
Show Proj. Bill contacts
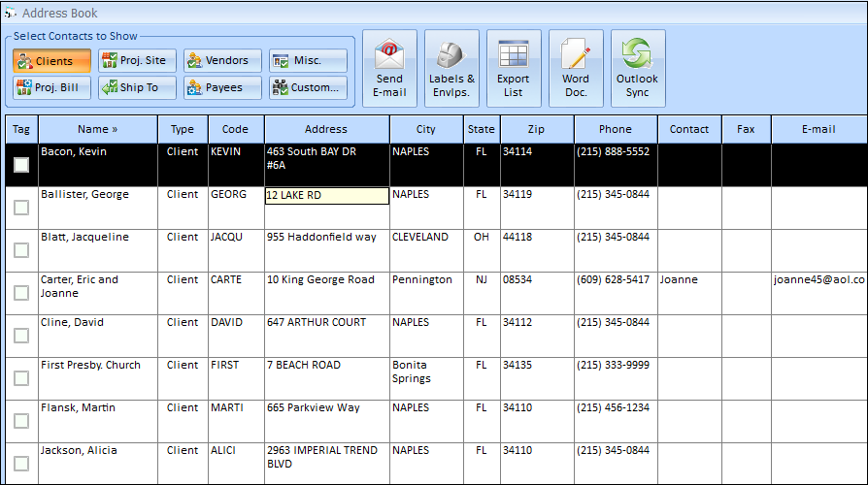tap(52, 87)
